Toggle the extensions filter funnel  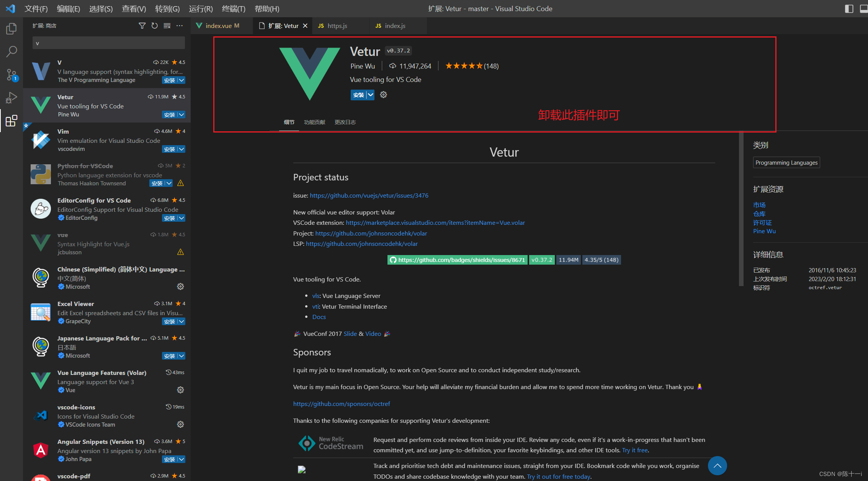pos(142,26)
